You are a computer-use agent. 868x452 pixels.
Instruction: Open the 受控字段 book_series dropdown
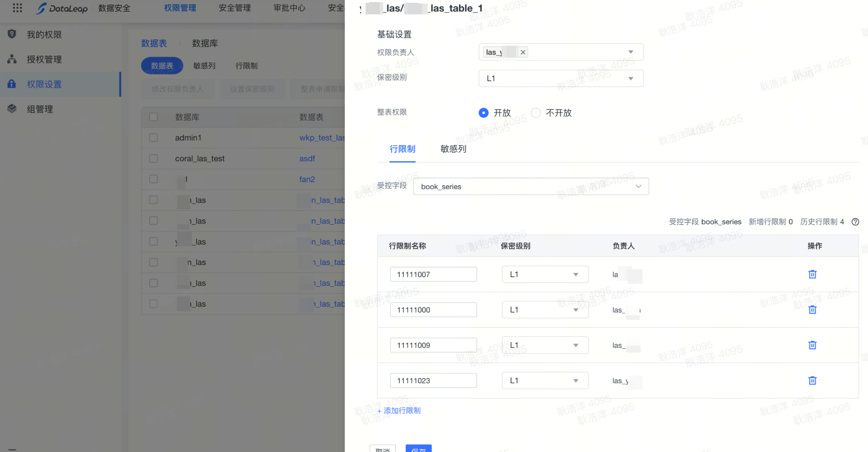click(x=531, y=186)
